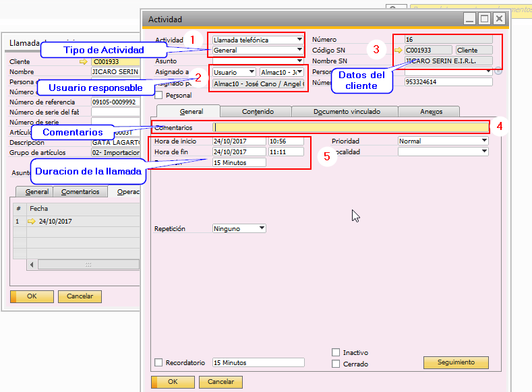Enable the Recordatorio checkbox
Screen dimensions: 532x392
pos(158,362)
